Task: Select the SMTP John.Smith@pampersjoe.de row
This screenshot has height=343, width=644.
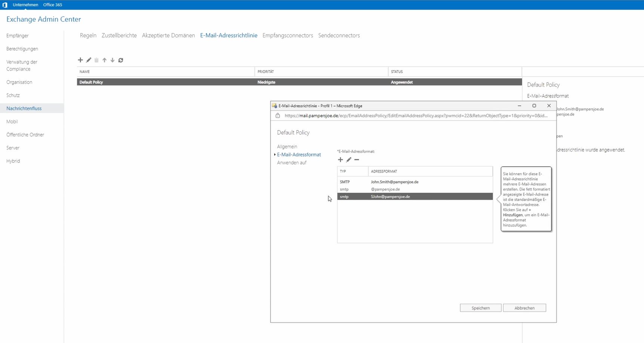Action: coord(415,182)
